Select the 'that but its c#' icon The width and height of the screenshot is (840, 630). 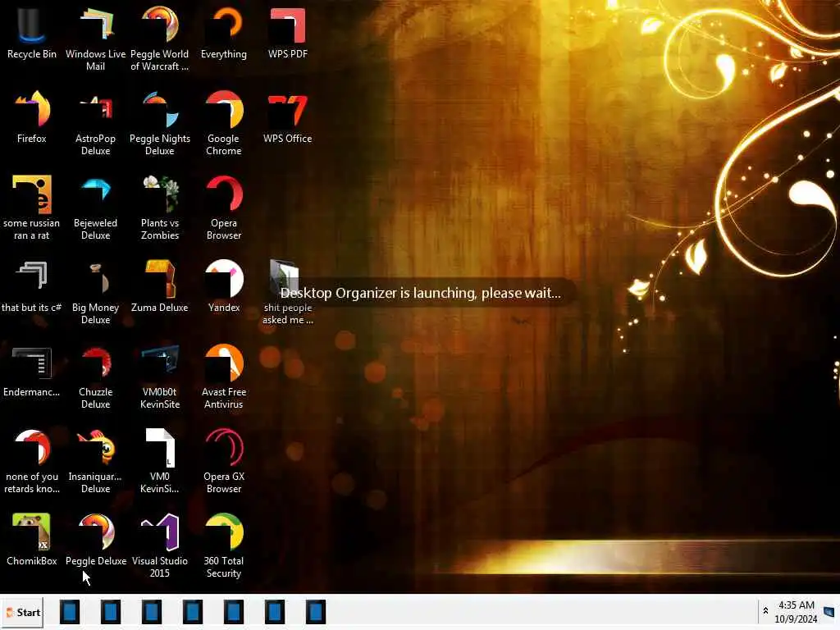click(x=32, y=286)
